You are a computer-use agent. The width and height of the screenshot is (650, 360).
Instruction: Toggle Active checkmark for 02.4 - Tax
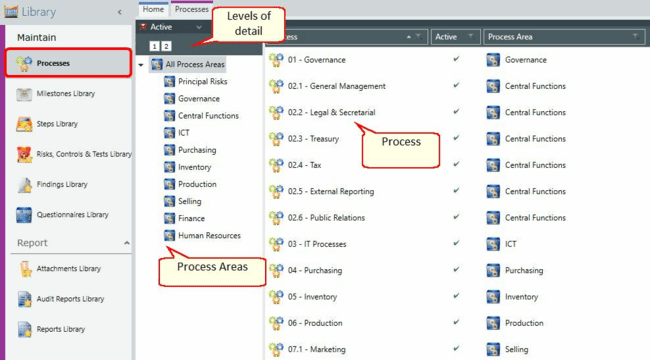point(456,164)
